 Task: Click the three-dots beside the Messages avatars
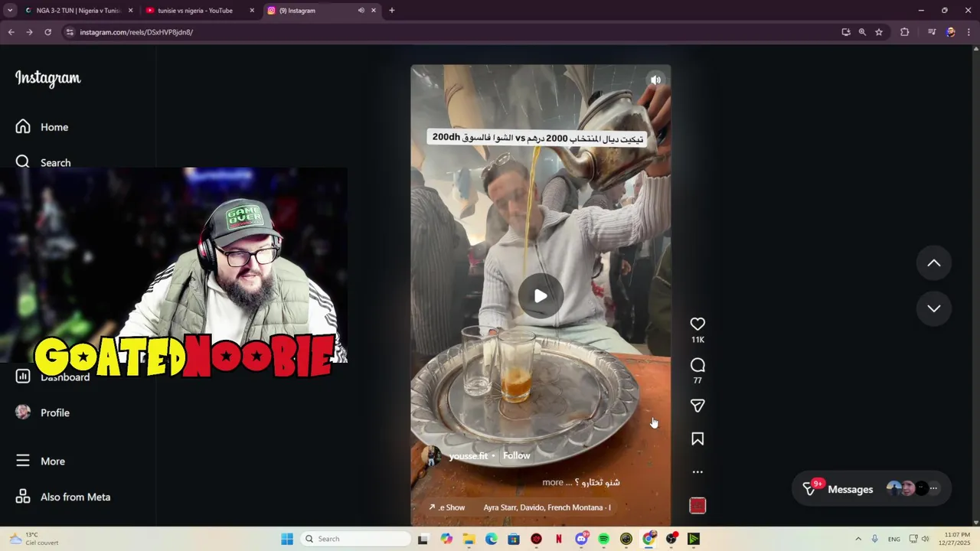pos(933,488)
